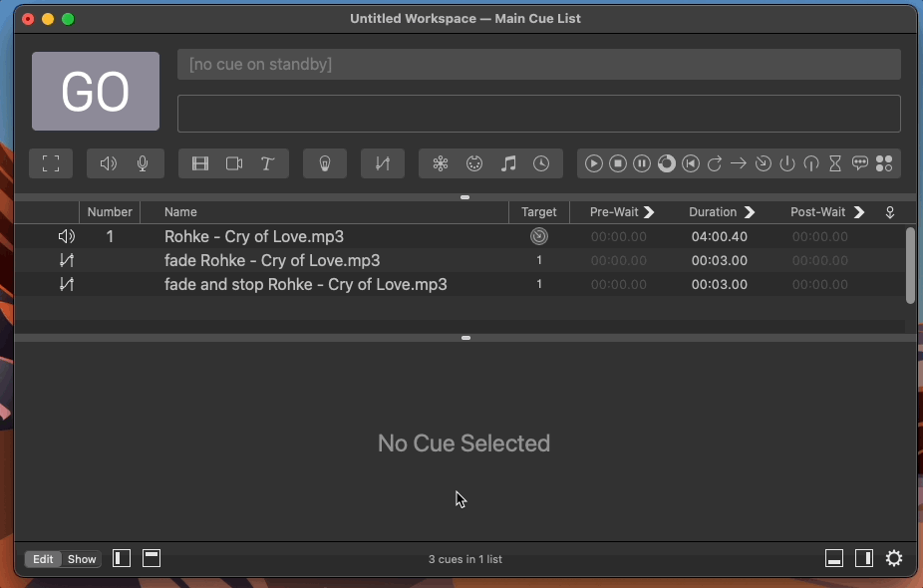Click the speaker icon on cue 1 row

(67, 236)
